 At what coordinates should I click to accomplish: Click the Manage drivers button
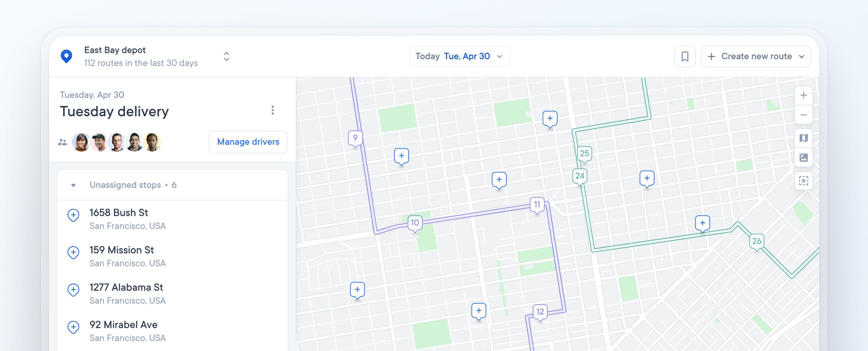tap(248, 142)
